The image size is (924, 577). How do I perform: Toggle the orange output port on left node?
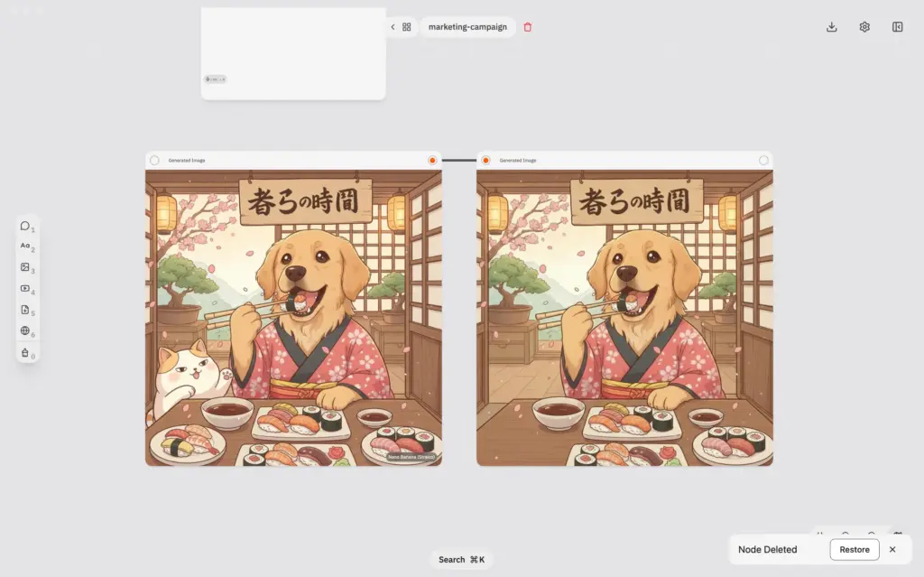click(x=433, y=159)
